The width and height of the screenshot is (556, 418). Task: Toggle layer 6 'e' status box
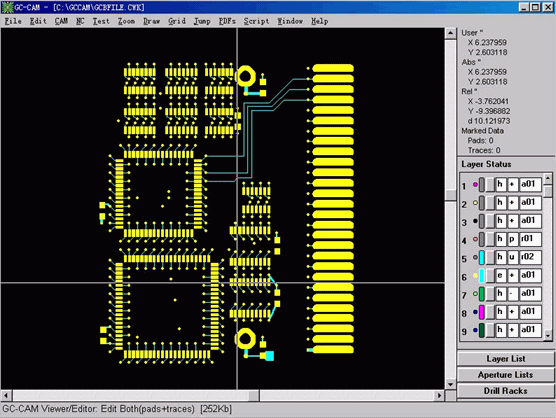pyautogui.click(x=500, y=275)
